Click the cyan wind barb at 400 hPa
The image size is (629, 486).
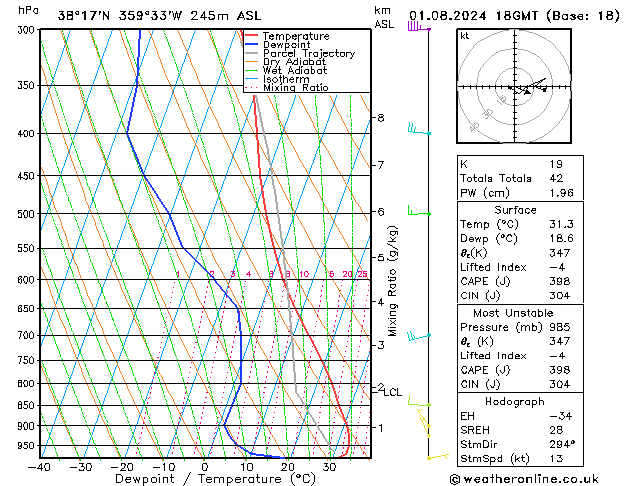(x=419, y=130)
